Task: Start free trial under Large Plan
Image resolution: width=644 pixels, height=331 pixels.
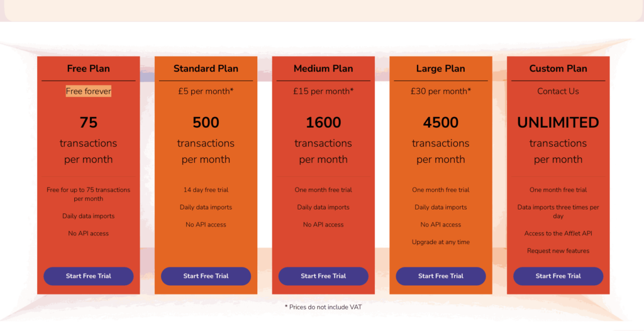Action: point(441,276)
